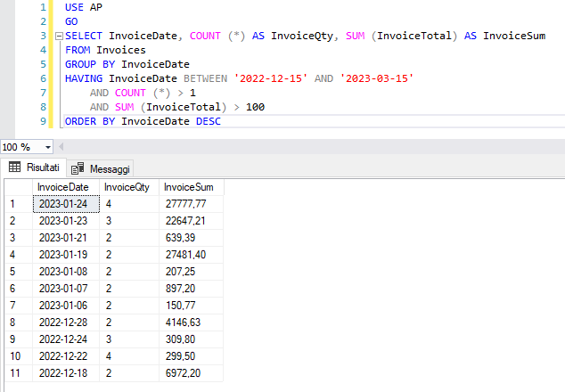Open the 100 % zoom dropdown

coord(47,147)
